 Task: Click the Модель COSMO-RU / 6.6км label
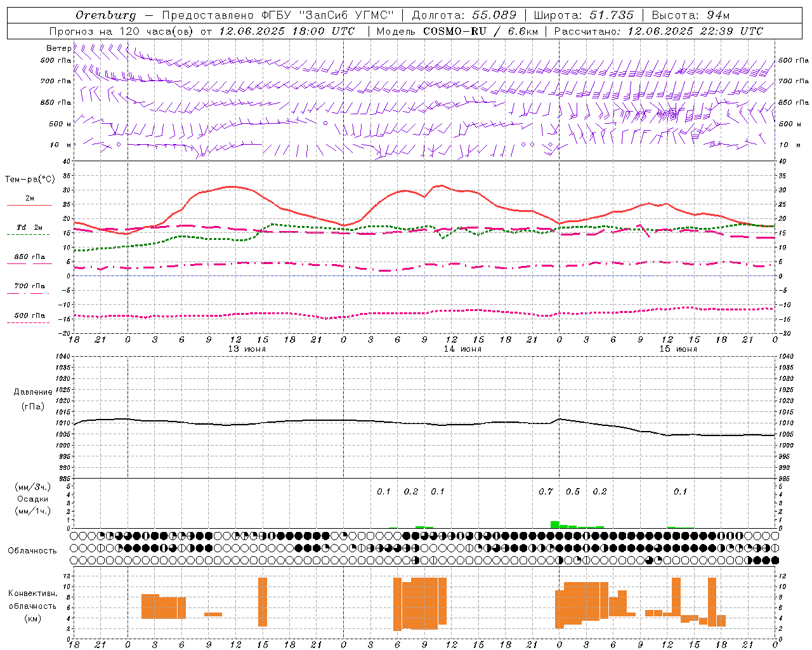[x=457, y=31]
